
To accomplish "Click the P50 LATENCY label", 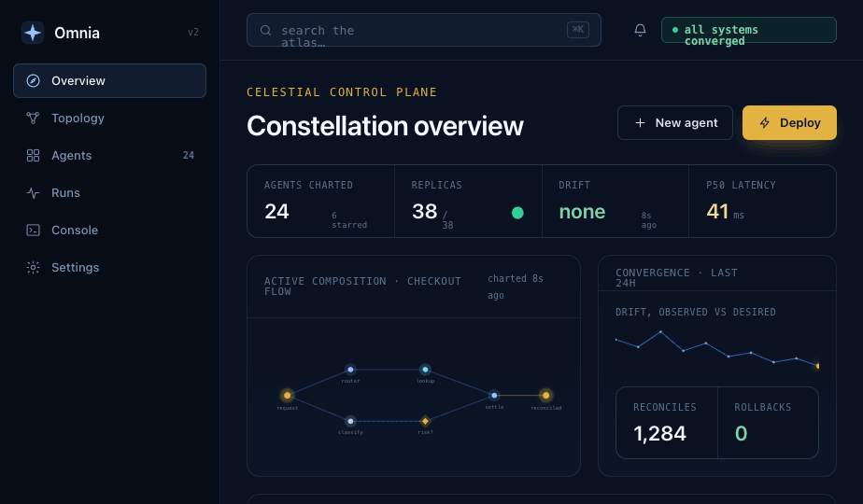I will tap(741, 186).
